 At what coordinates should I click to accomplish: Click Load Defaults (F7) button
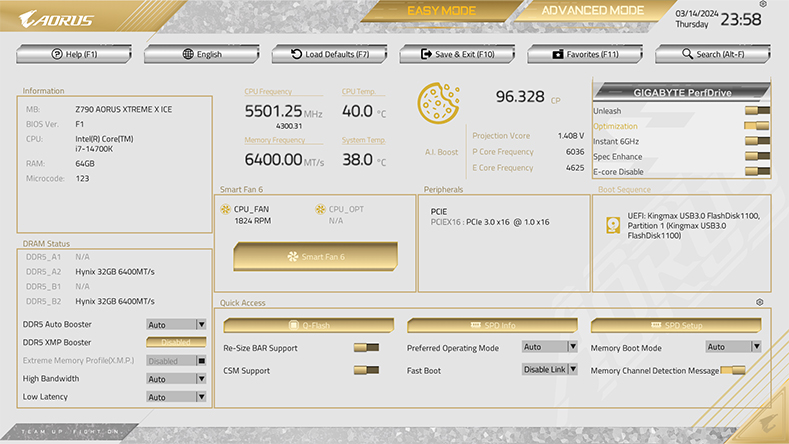pos(330,54)
